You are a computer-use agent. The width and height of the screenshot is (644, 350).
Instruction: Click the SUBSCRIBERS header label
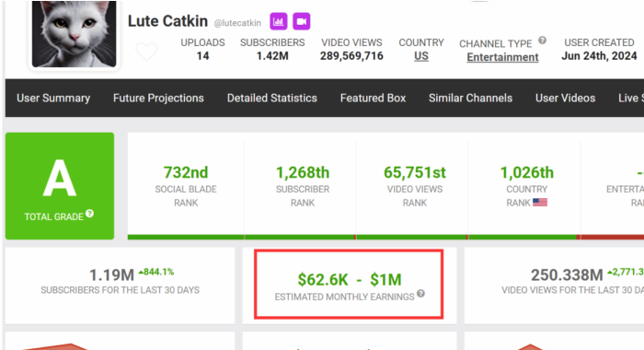(272, 42)
